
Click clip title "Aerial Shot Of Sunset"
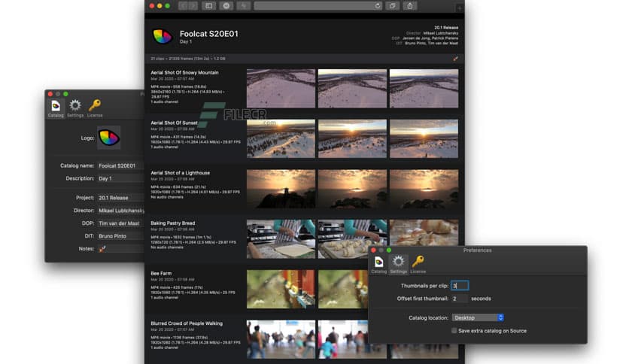click(174, 123)
